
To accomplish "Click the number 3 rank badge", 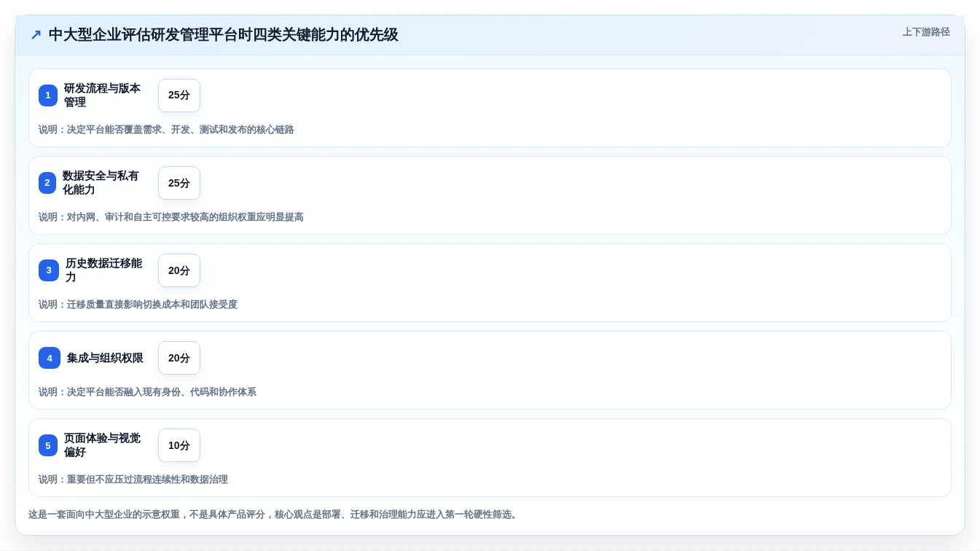I will (x=49, y=270).
